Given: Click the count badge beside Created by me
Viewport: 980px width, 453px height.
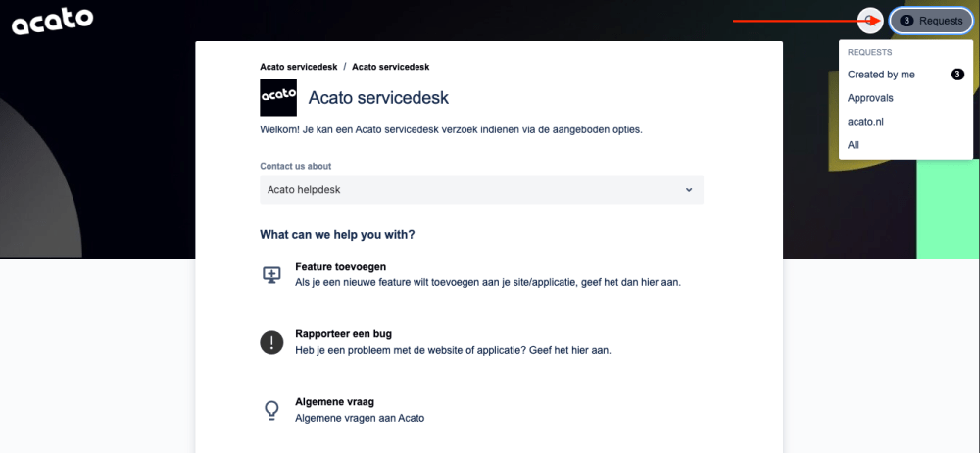Looking at the screenshot, I should coord(956,75).
